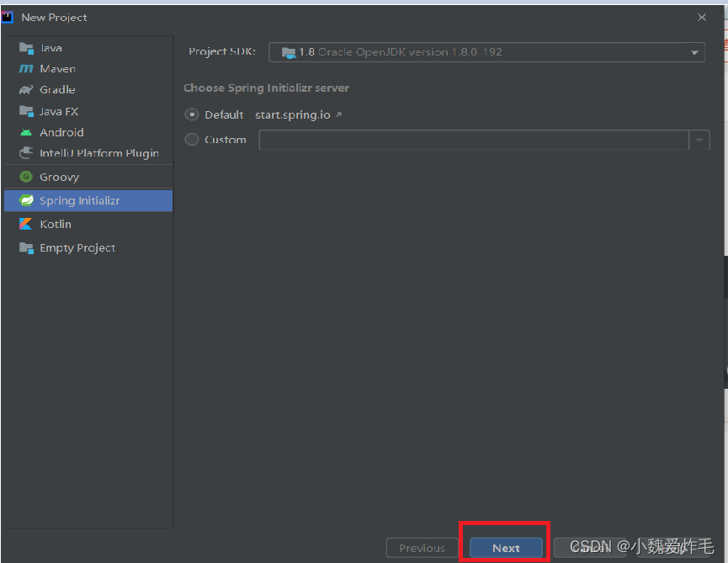Expand the Project SDK dropdown arrow

[x=694, y=52]
